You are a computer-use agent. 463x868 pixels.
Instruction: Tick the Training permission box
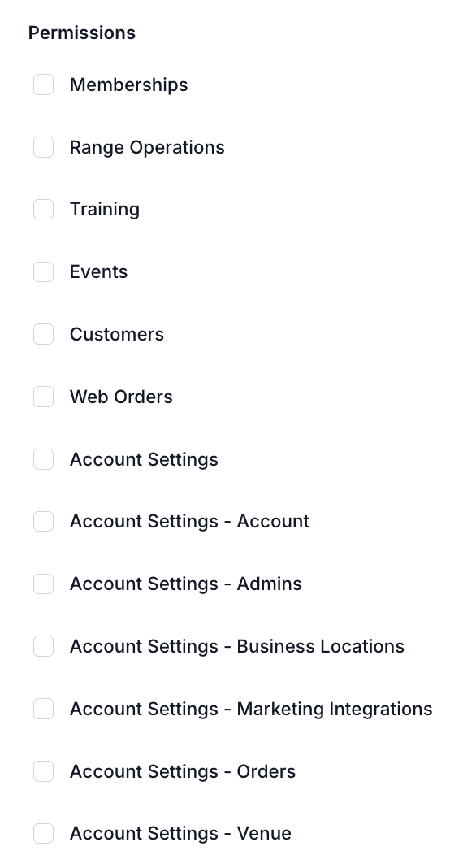(x=43, y=209)
